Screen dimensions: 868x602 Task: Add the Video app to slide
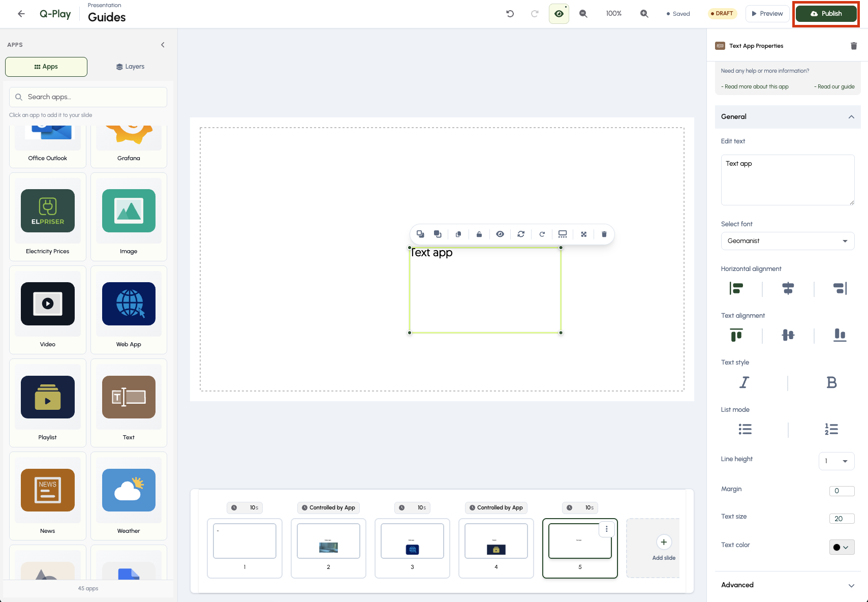point(48,310)
